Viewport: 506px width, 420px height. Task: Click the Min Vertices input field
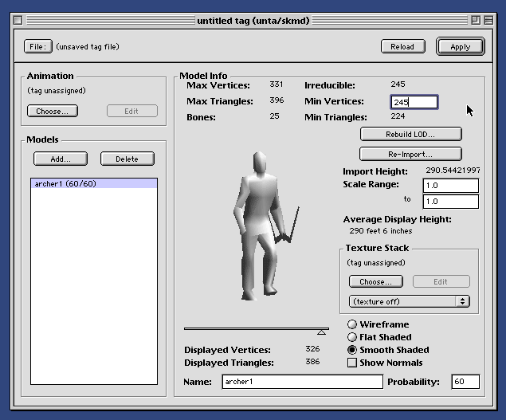414,102
